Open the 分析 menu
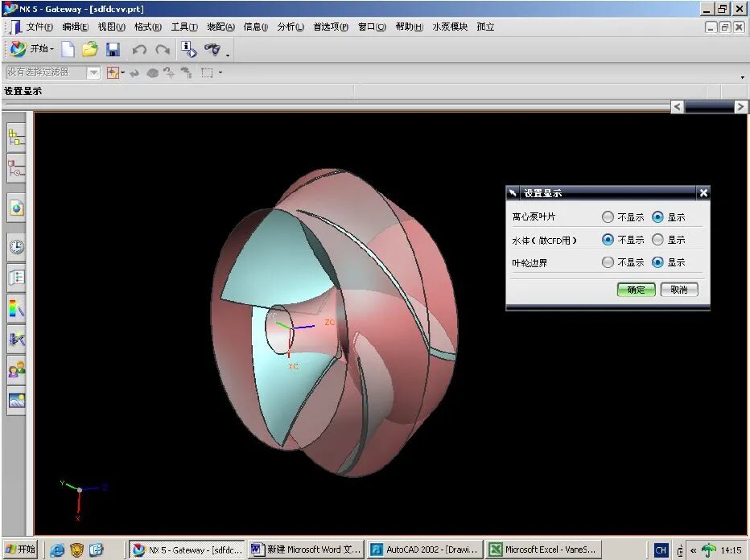 (x=291, y=27)
